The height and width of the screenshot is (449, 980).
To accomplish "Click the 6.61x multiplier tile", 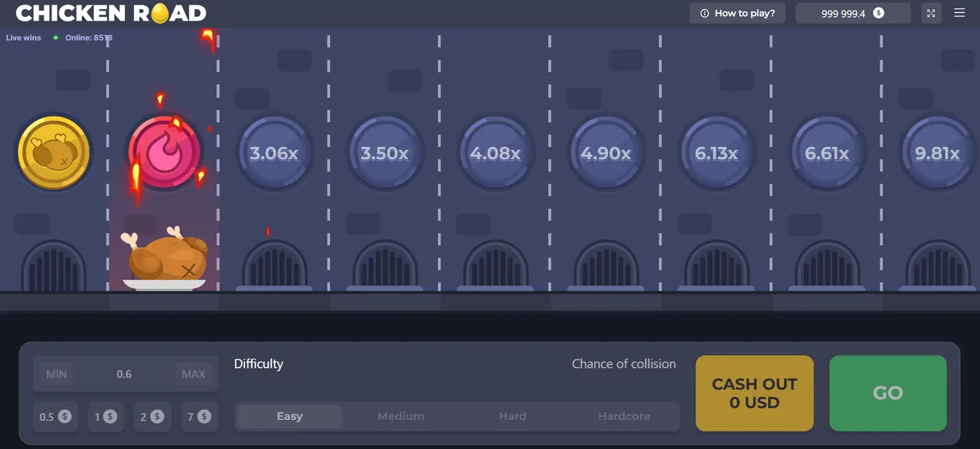I will coord(827,153).
